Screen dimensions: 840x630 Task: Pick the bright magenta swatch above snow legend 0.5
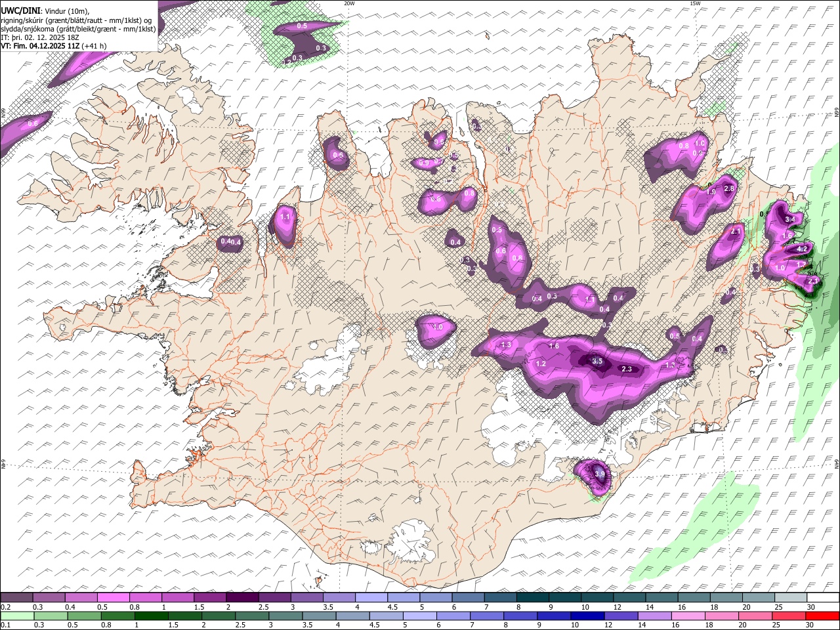click(113, 598)
